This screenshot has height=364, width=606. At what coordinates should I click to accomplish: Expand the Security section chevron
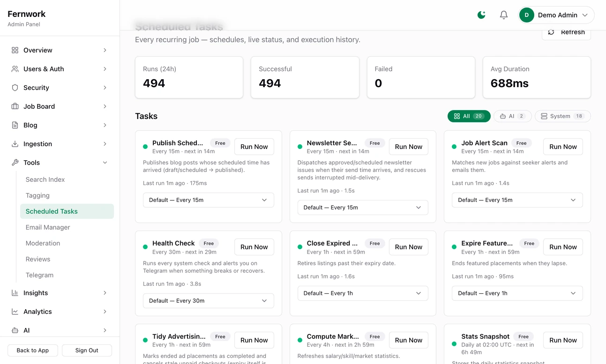point(105,88)
